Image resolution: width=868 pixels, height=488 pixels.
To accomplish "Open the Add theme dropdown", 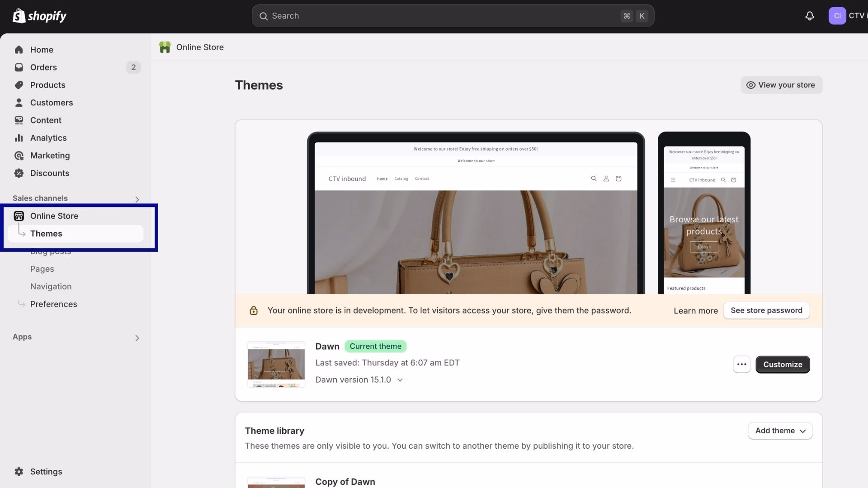I will [780, 431].
